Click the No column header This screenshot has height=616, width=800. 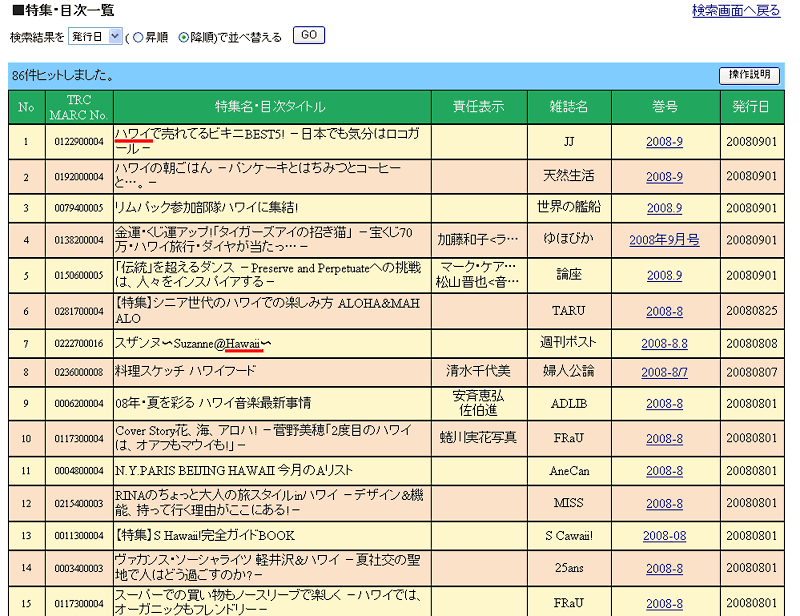pyautogui.click(x=27, y=107)
